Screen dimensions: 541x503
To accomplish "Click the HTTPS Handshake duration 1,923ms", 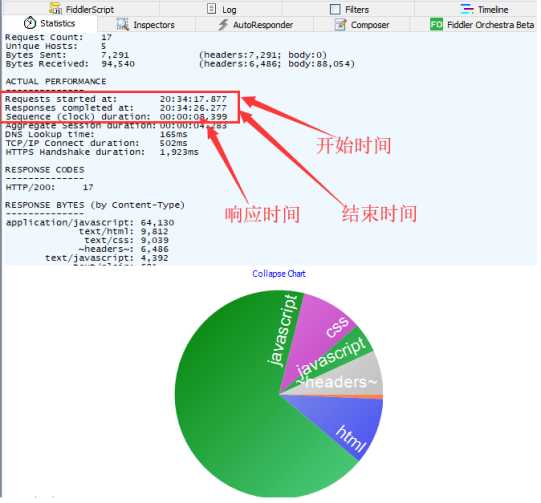I will (179, 152).
